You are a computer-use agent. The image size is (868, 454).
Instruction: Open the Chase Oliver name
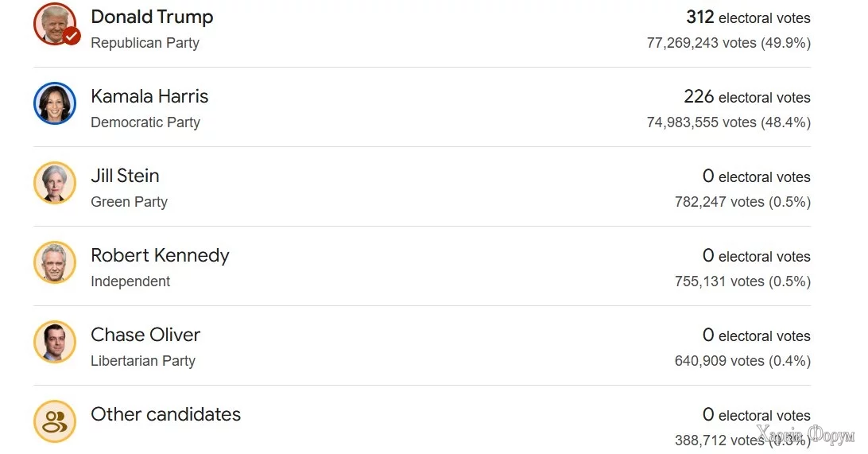[145, 335]
